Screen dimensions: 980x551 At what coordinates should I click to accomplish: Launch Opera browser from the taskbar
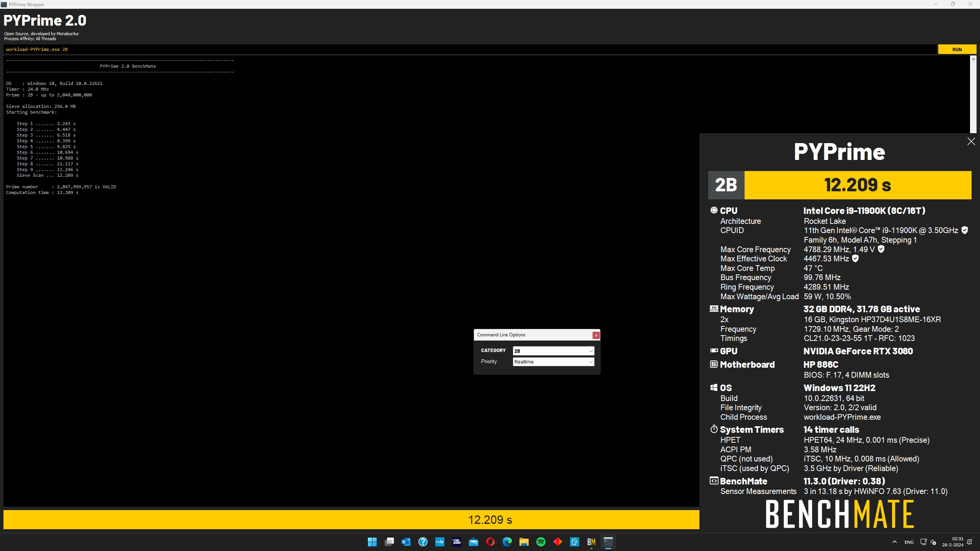click(x=490, y=542)
